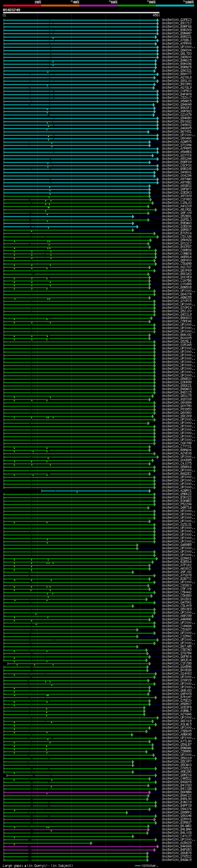Select the UniRef100_B6T451 label
The height and width of the screenshot is (868, 197).
click(x=176, y=131)
